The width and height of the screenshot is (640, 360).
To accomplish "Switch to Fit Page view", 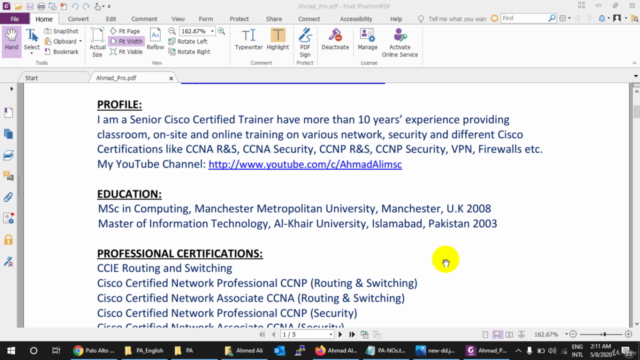I will [x=125, y=31].
